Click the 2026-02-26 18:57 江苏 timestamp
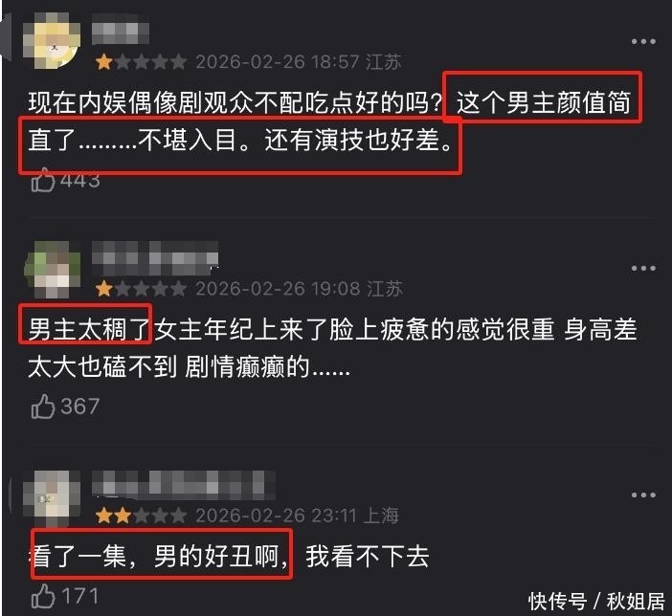 tap(299, 62)
